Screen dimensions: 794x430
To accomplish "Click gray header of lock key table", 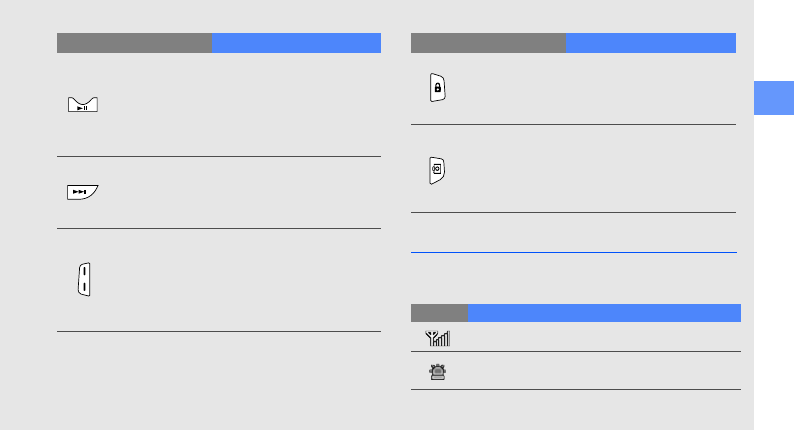I will 487,43.
